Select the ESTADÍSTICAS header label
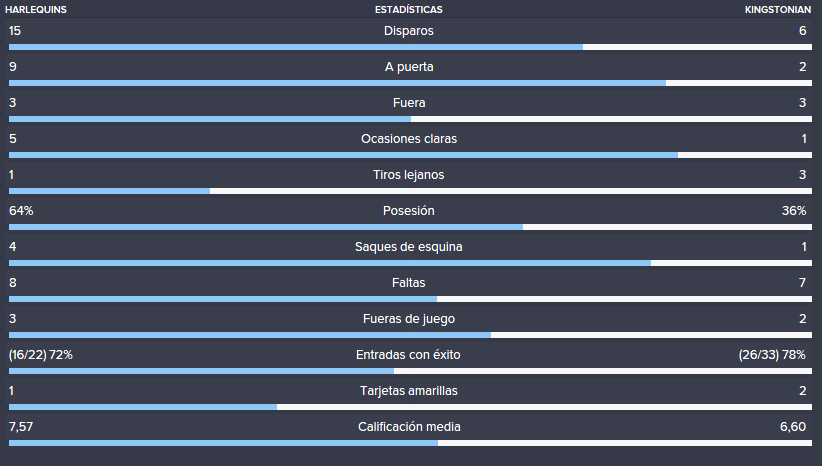 point(408,9)
